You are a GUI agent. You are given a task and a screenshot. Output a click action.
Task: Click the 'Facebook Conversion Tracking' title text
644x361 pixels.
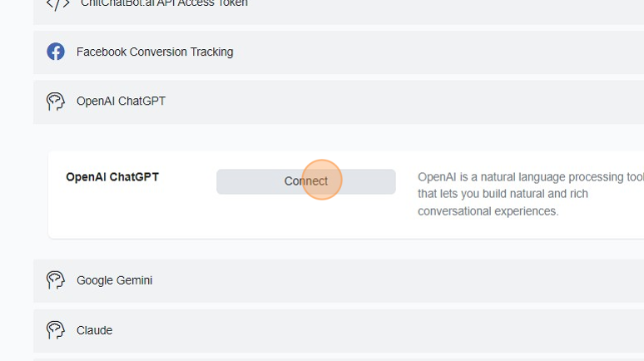155,52
